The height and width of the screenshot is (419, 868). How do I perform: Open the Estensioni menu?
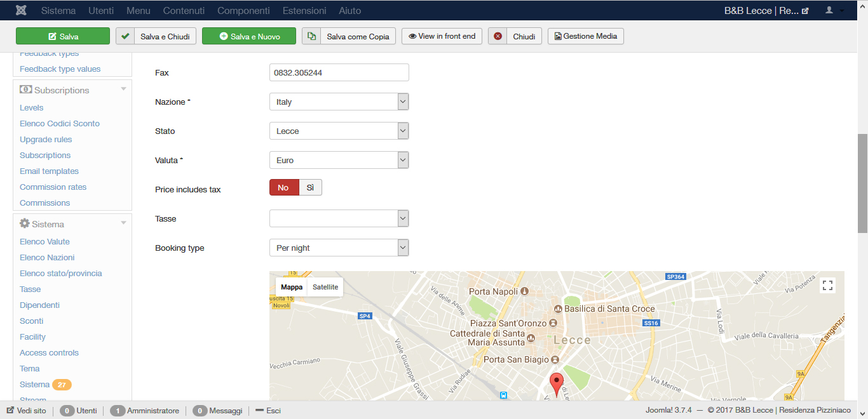(x=304, y=11)
